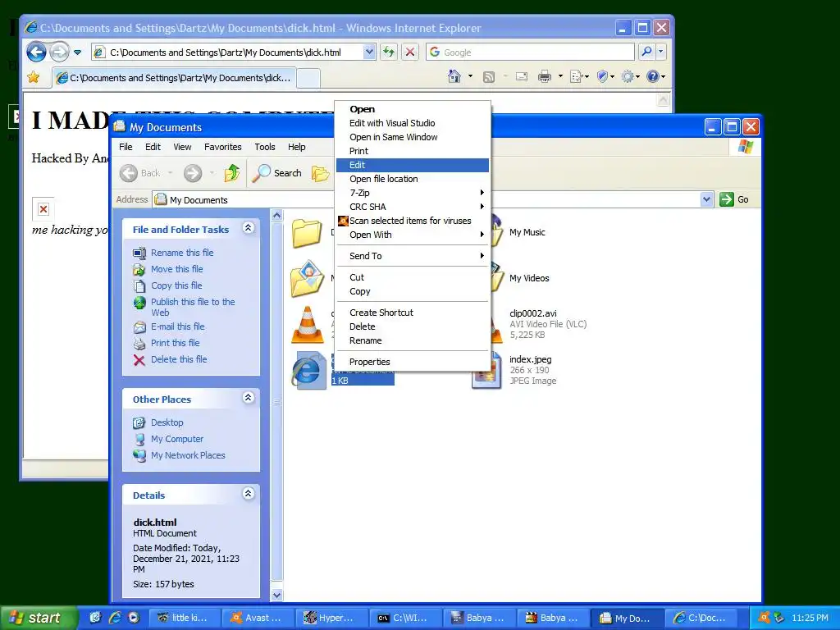
Task: Click the Home icon in IE toolbar
Action: (x=454, y=76)
